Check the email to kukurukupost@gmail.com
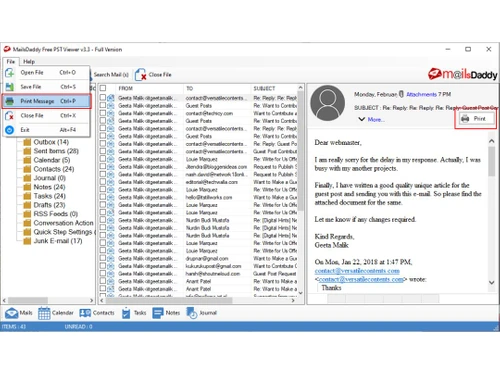This screenshot has height=375, width=500. pyautogui.click(x=103, y=266)
